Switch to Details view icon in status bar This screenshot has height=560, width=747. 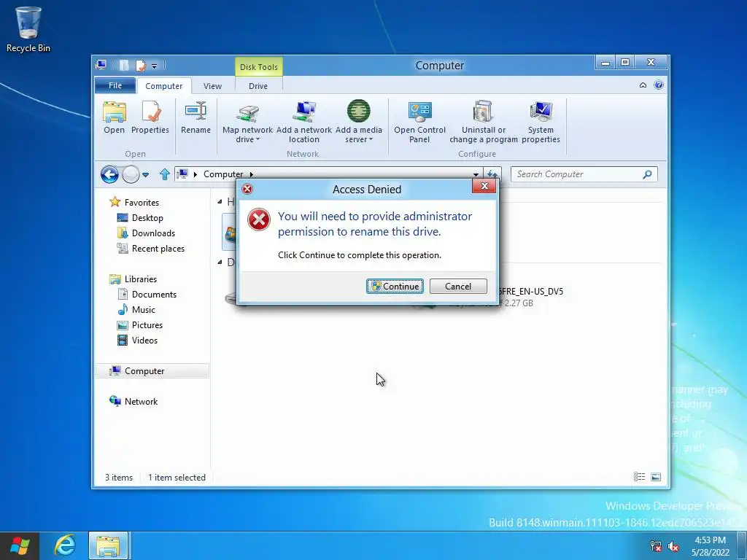click(x=639, y=477)
